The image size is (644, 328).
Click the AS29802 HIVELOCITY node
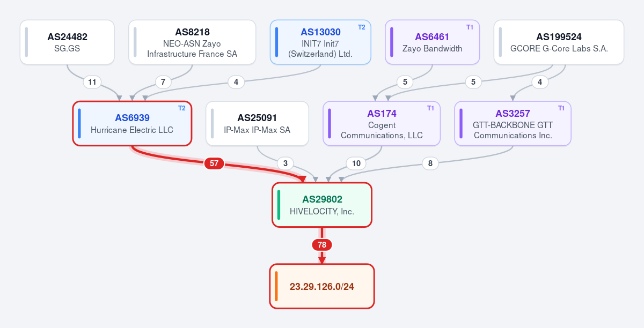click(x=322, y=205)
